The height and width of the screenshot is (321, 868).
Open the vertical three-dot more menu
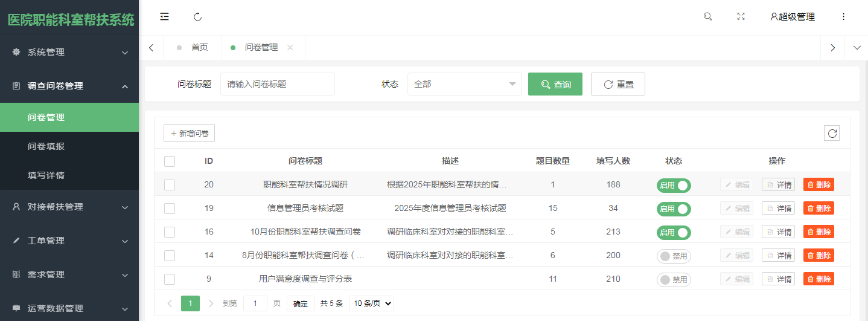click(x=843, y=17)
